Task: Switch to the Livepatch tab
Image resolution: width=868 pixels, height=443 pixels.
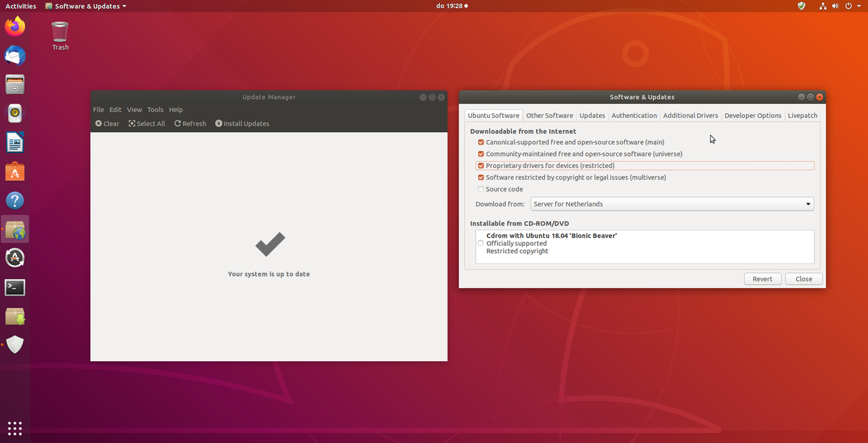Action: [x=802, y=115]
